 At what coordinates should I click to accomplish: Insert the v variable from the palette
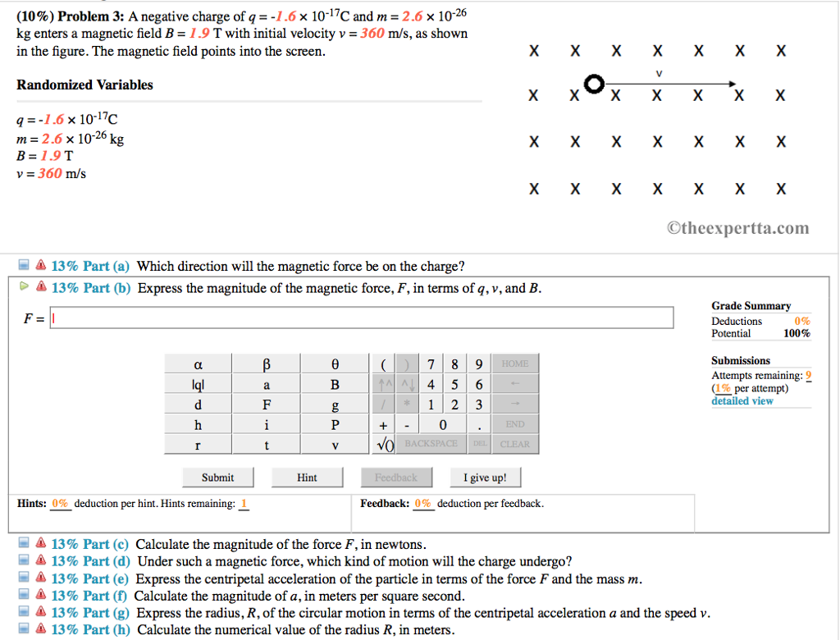pos(334,444)
